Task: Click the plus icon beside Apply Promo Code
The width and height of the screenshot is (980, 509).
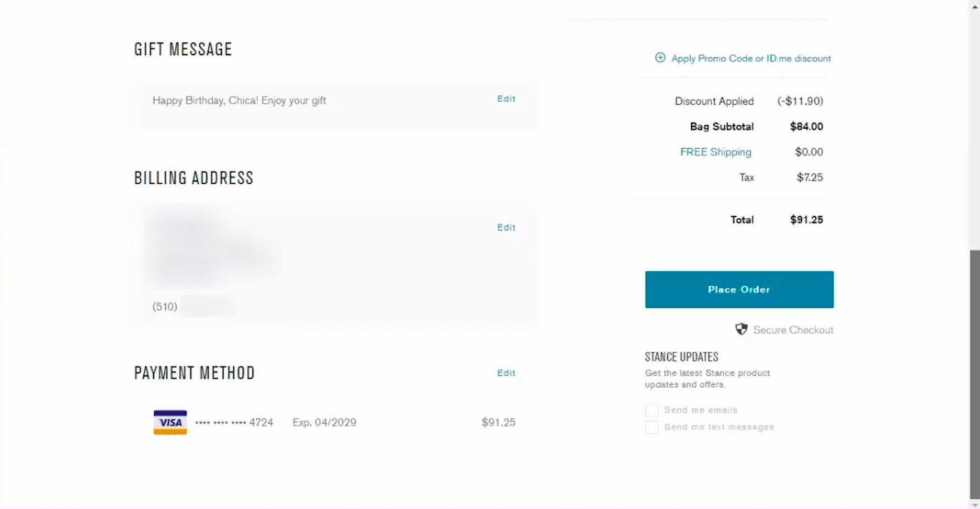Action: [x=660, y=58]
